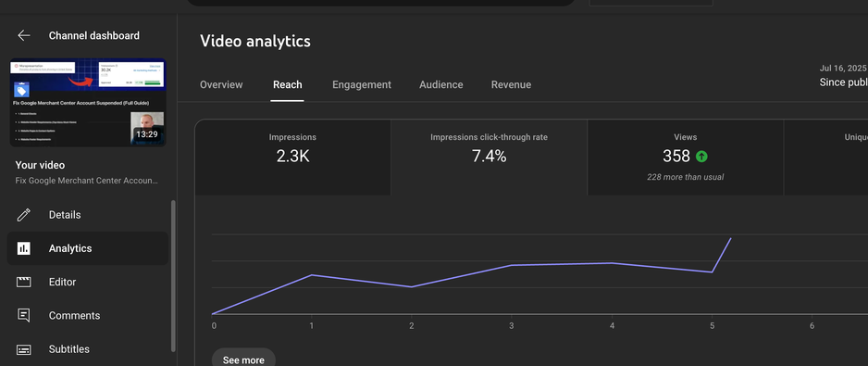Click the back arrow to Channel dashboard
868x366 pixels.
(x=24, y=35)
